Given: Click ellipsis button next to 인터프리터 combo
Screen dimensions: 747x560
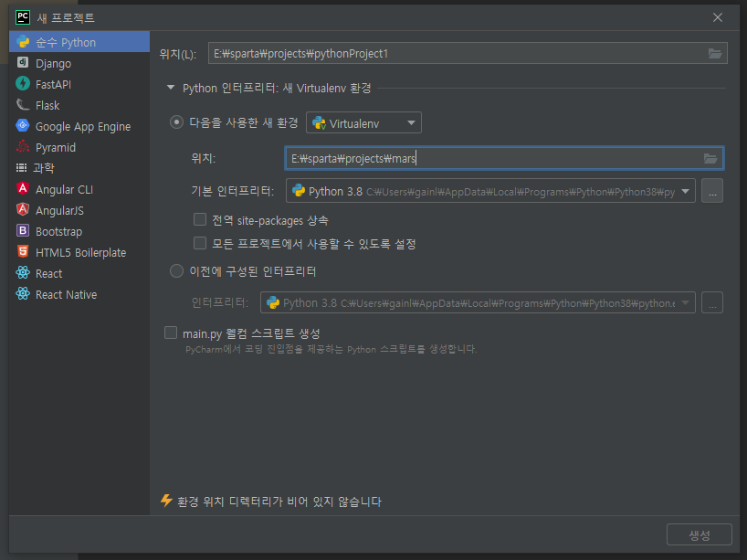Looking at the screenshot, I should (712, 302).
